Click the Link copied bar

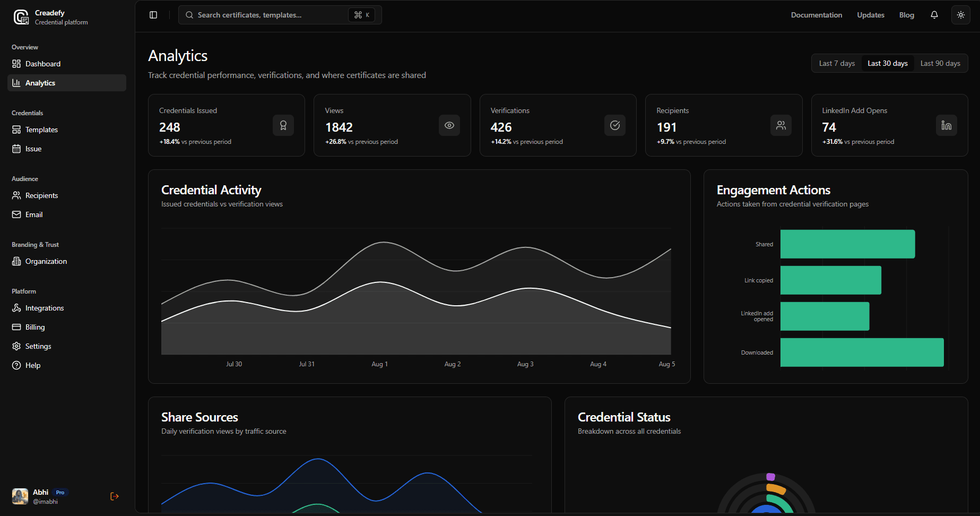tap(831, 280)
